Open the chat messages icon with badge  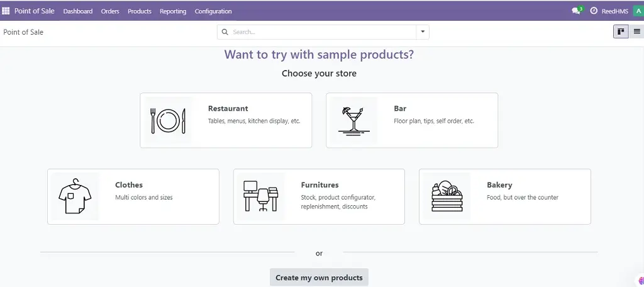(577, 11)
